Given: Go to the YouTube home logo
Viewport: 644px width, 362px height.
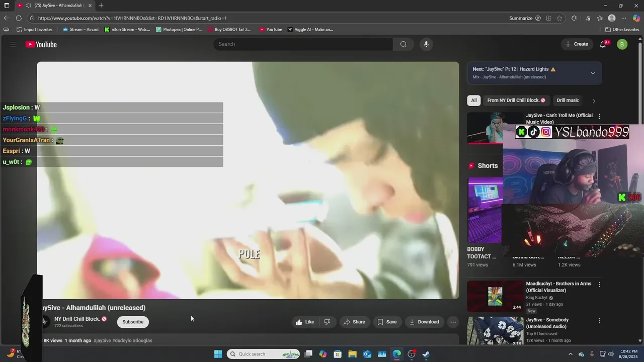Looking at the screenshot, I should [41, 44].
